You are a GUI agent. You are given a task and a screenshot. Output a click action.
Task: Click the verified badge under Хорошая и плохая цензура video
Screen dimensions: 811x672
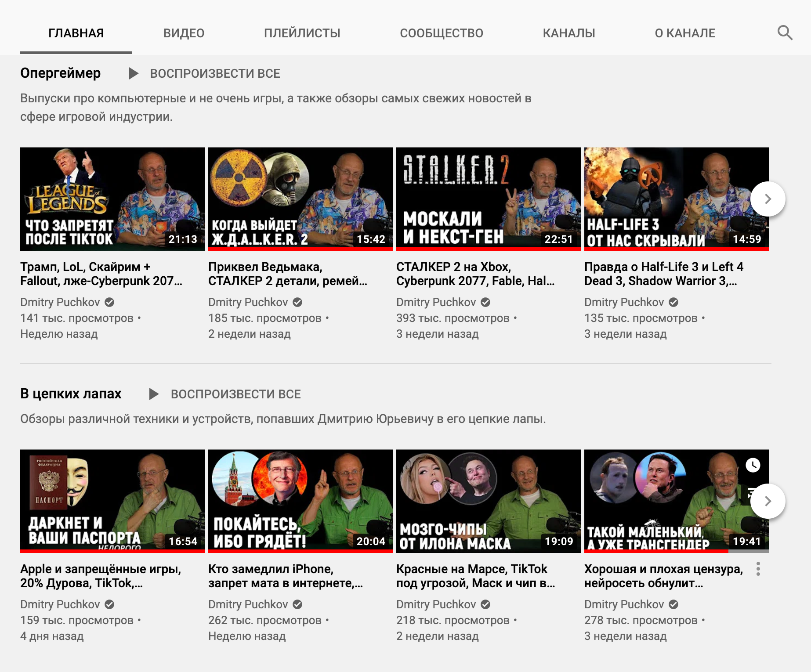point(673,604)
